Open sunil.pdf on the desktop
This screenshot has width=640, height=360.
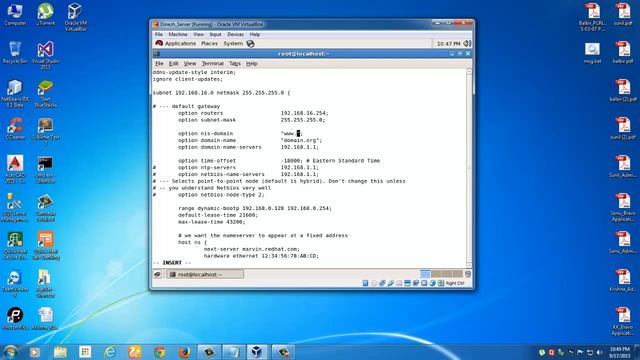(x=623, y=15)
